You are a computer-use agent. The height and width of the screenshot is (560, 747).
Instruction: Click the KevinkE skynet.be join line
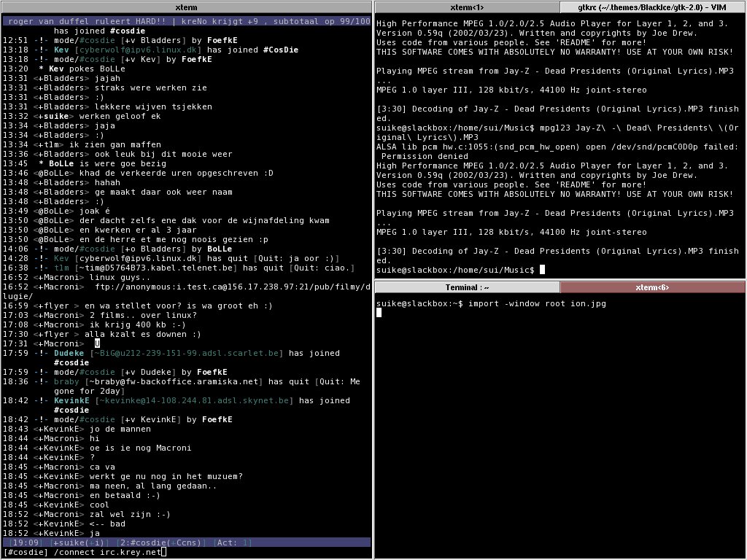point(177,405)
